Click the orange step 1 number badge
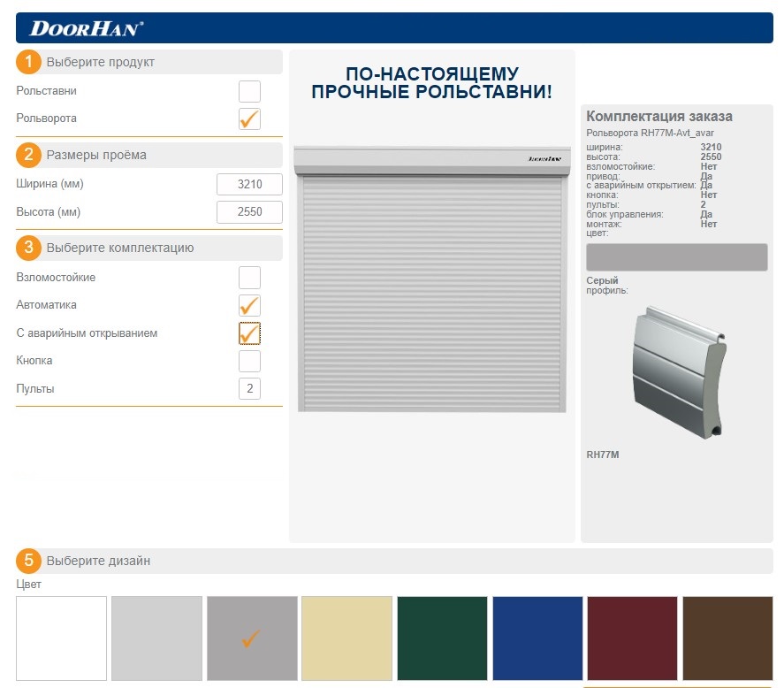This screenshot has width=784, height=688. point(28,62)
